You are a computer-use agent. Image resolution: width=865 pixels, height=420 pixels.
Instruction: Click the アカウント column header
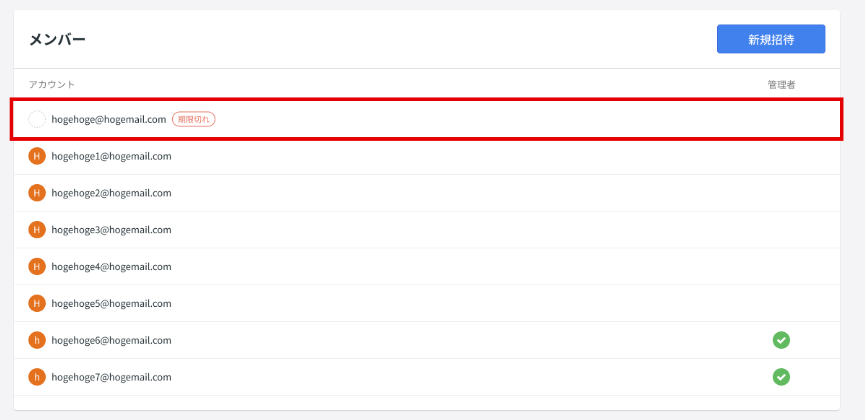point(52,84)
